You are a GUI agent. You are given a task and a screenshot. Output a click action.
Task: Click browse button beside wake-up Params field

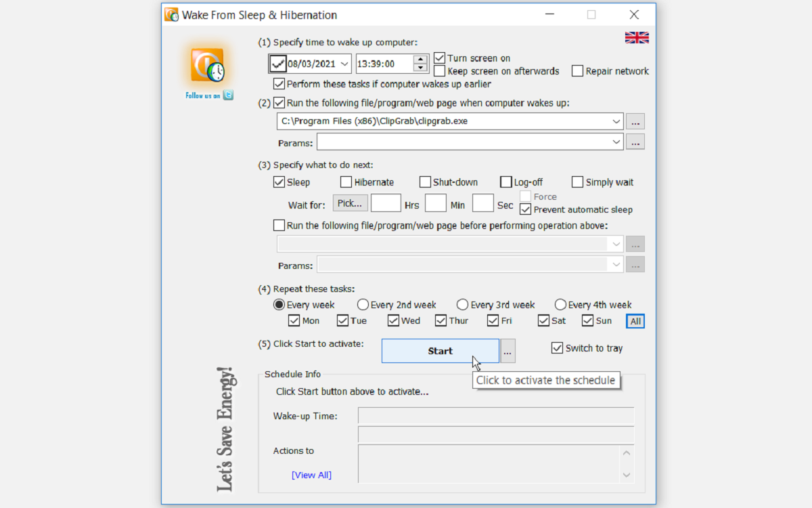(x=635, y=142)
